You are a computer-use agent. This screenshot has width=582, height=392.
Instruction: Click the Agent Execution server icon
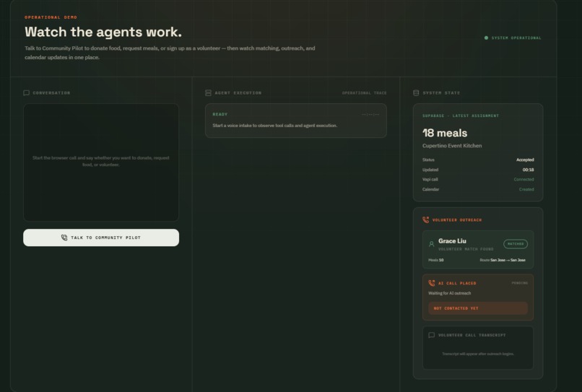click(208, 93)
